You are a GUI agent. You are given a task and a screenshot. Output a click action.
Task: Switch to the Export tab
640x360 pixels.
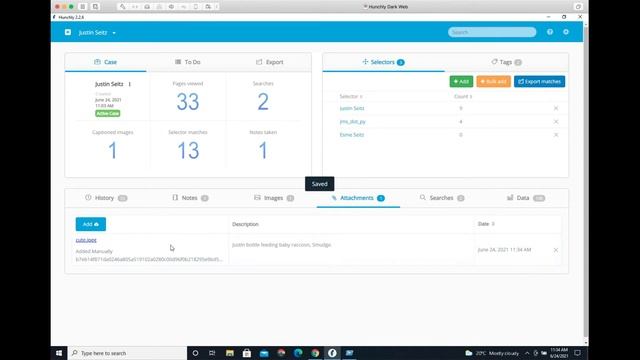pos(269,62)
